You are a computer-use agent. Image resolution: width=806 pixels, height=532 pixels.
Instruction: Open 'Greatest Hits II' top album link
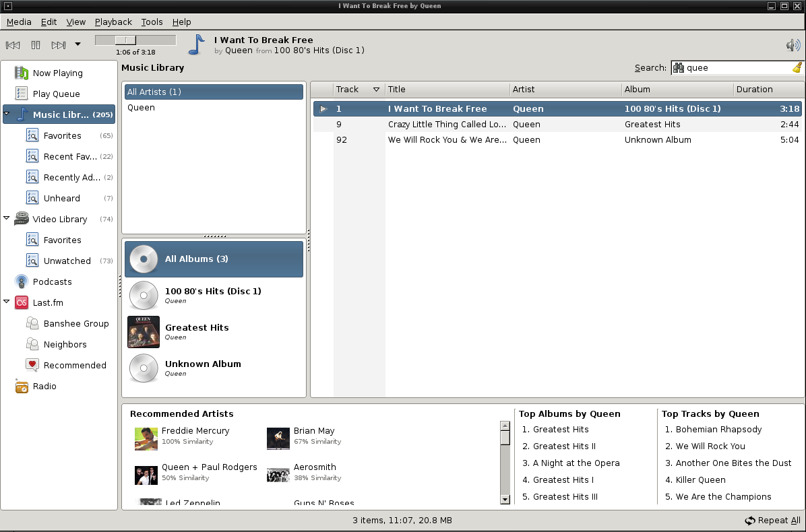pos(565,446)
